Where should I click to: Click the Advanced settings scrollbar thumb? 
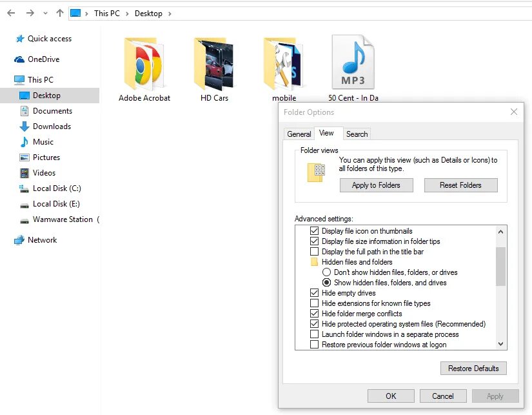coord(501,267)
